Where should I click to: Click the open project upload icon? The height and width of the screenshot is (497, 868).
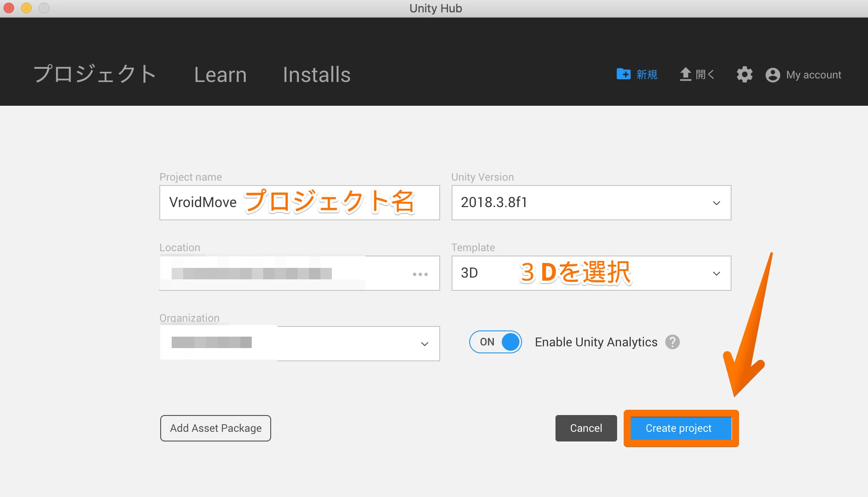(x=685, y=74)
